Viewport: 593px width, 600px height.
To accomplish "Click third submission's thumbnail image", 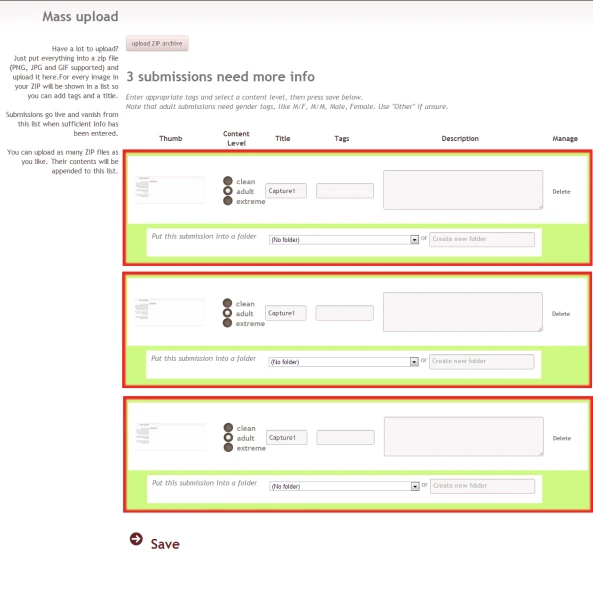I will [170, 437].
